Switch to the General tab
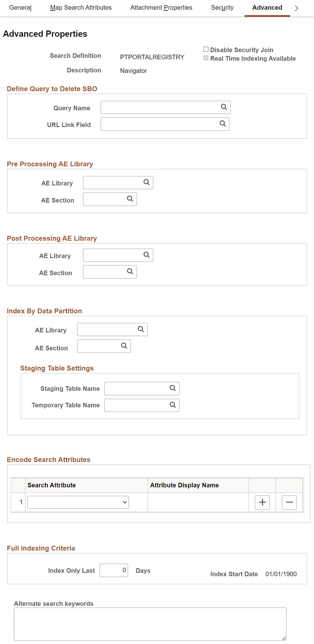Image resolution: width=314 pixels, height=644 pixels. tap(20, 8)
